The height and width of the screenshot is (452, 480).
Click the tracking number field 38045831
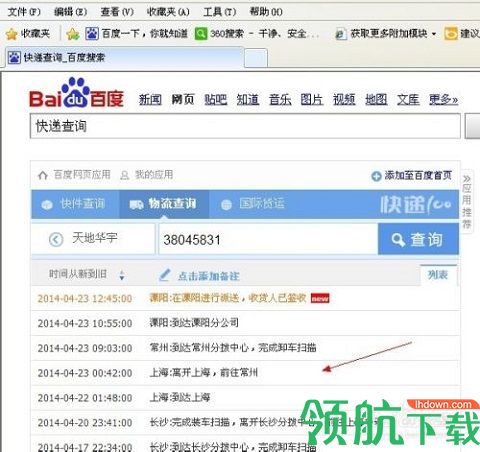(268, 240)
